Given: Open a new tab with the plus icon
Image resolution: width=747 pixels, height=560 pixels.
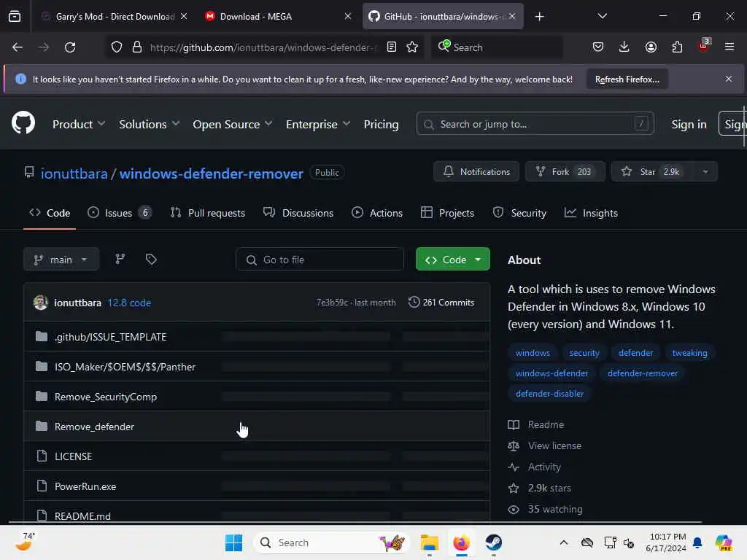Looking at the screenshot, I should pos(539,17).
